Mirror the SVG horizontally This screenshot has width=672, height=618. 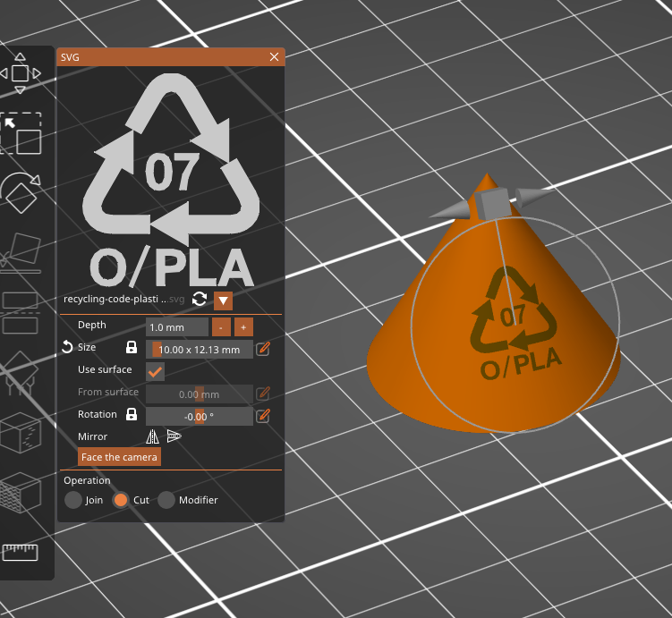tap(153, 436)
